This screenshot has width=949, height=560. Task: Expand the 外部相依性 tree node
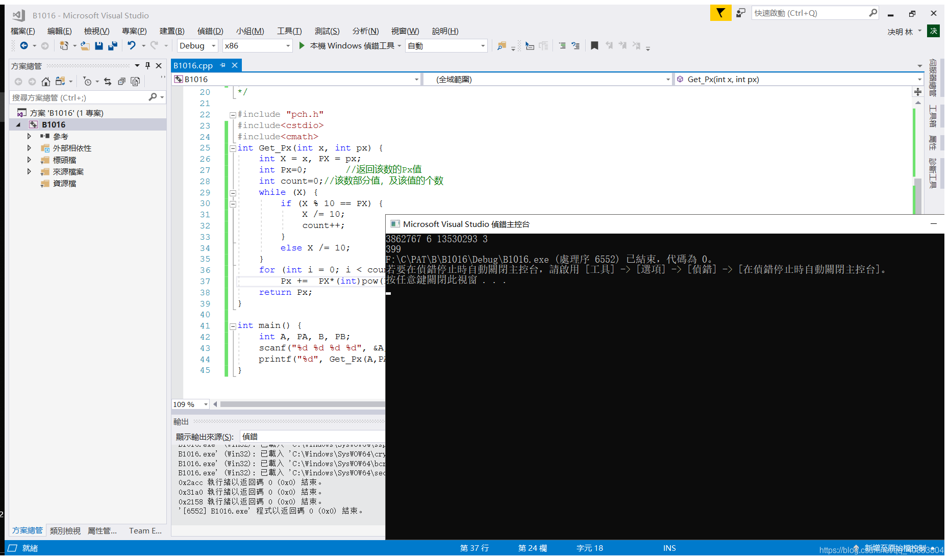(29, 148)
